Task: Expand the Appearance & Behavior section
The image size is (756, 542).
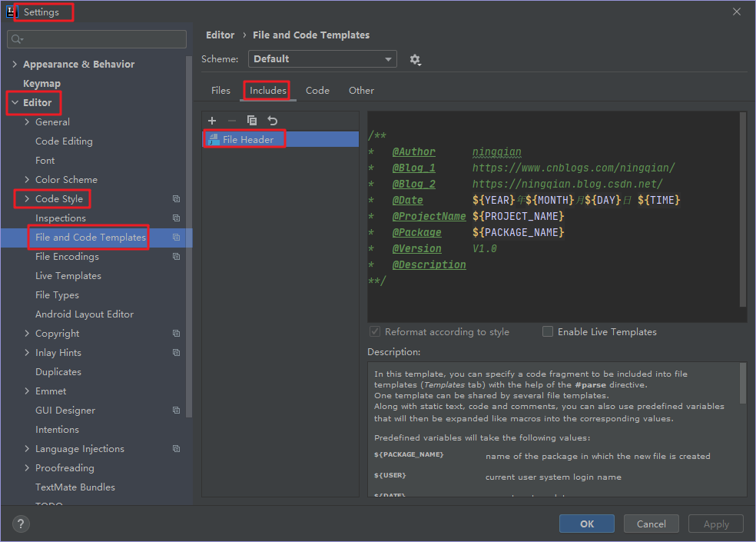Action: pos(14,64)
